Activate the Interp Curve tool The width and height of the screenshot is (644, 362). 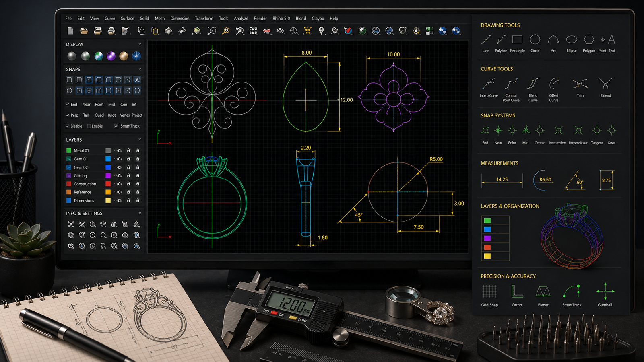coord(489,83)
